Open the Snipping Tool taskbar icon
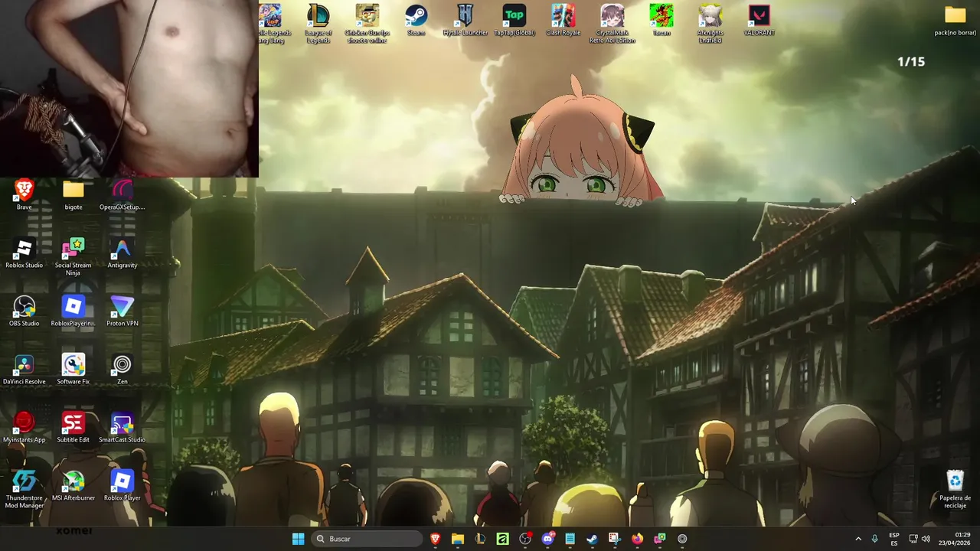The height and width of the screenshot is (551, 980). coord(615,539)
